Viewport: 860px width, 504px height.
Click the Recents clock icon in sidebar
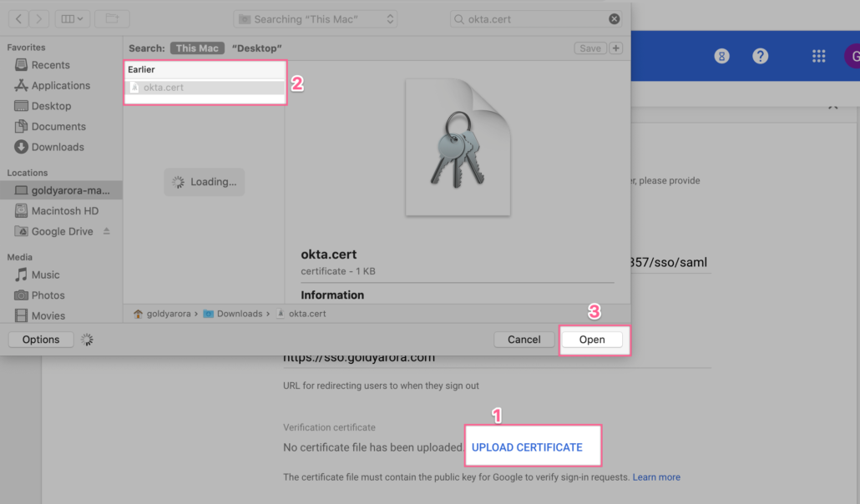[x=21, y=65]
